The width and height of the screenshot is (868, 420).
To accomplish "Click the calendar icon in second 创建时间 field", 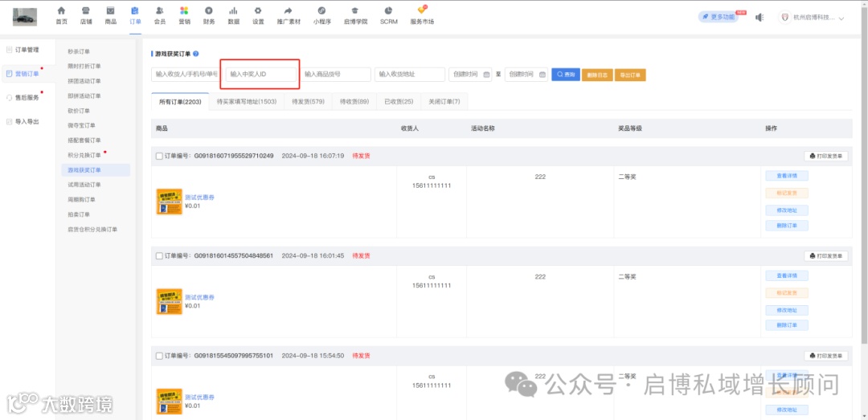I will pos(542,75).
